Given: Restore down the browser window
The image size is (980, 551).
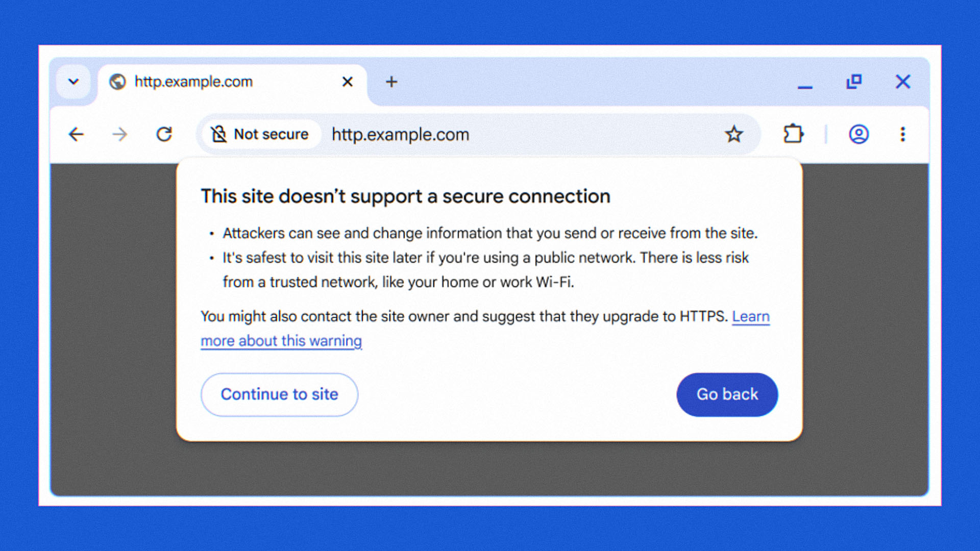Looking at the screenshot, I should [x=854, y=82].
